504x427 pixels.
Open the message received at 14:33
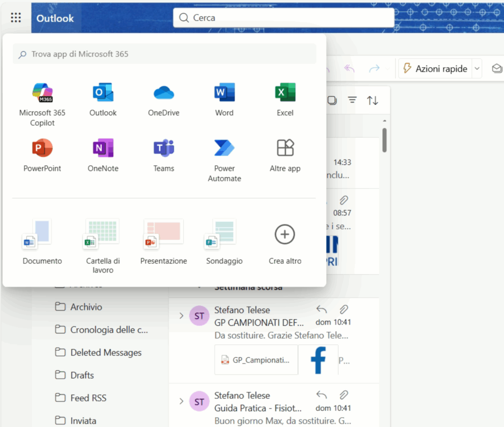[353, 163]
